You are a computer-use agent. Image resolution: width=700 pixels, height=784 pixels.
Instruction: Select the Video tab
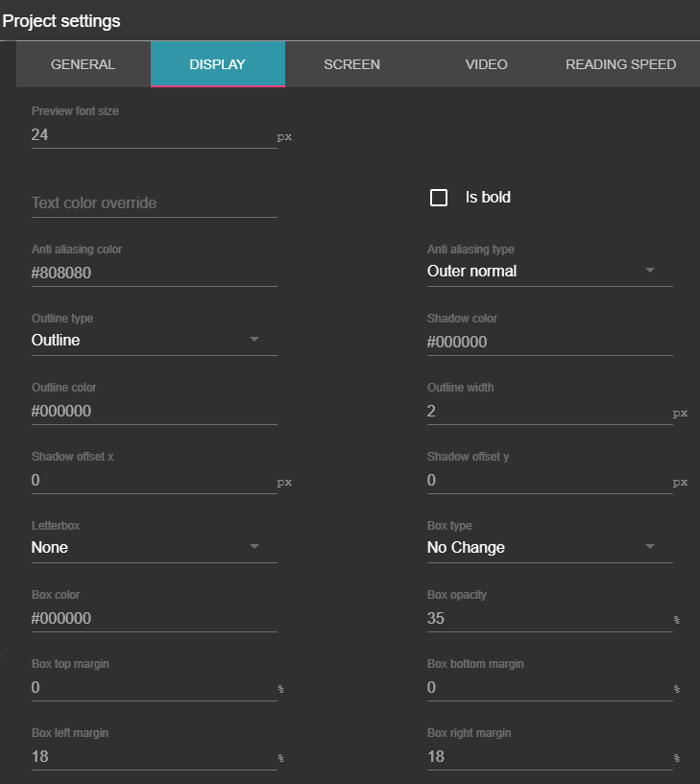(486, 64)
